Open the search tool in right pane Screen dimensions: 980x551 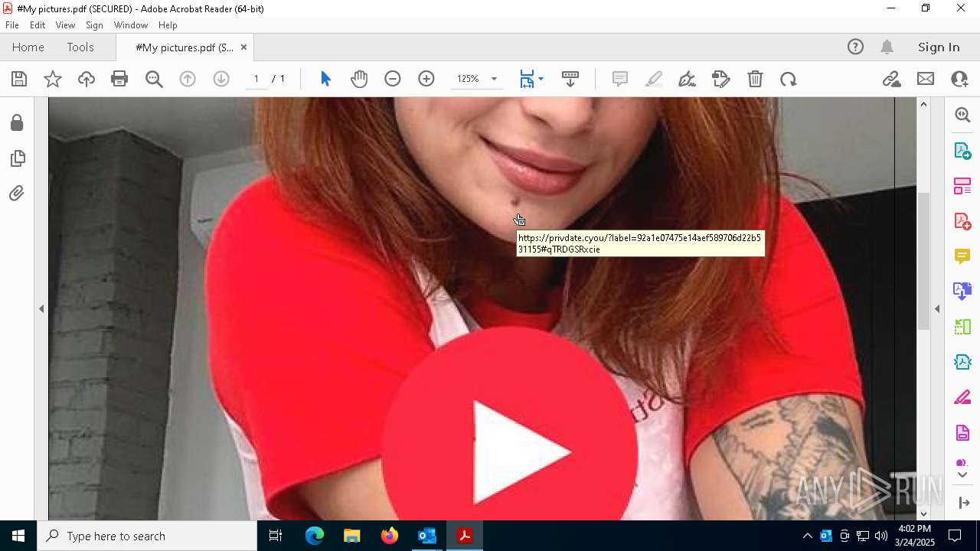(x=962, y=115)
